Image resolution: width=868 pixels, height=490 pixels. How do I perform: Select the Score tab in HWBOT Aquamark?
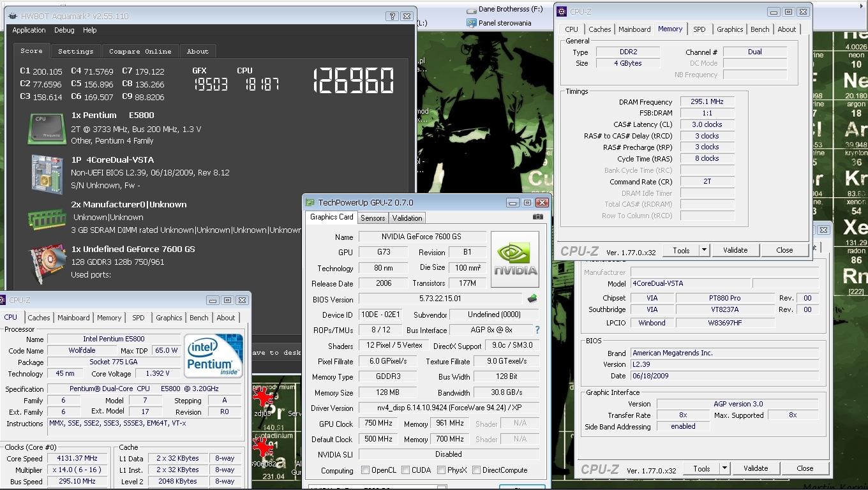coord(31,50)
